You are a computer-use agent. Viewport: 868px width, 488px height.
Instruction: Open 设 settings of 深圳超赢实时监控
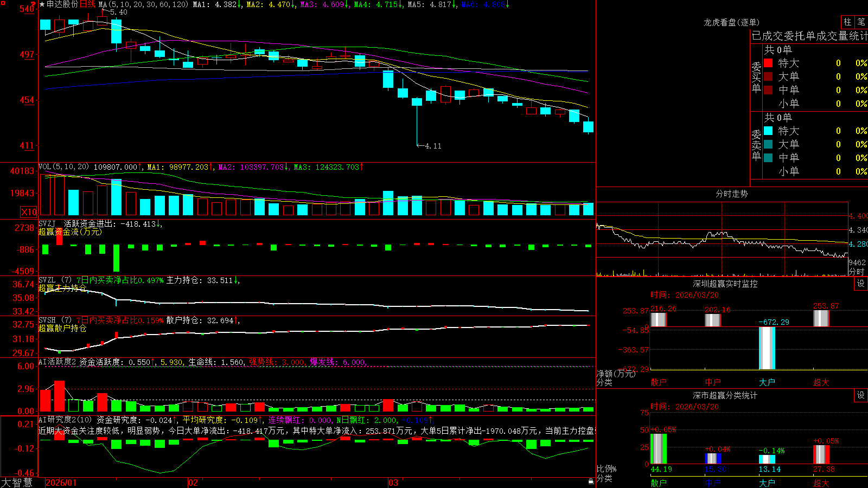tap(860, 284)
